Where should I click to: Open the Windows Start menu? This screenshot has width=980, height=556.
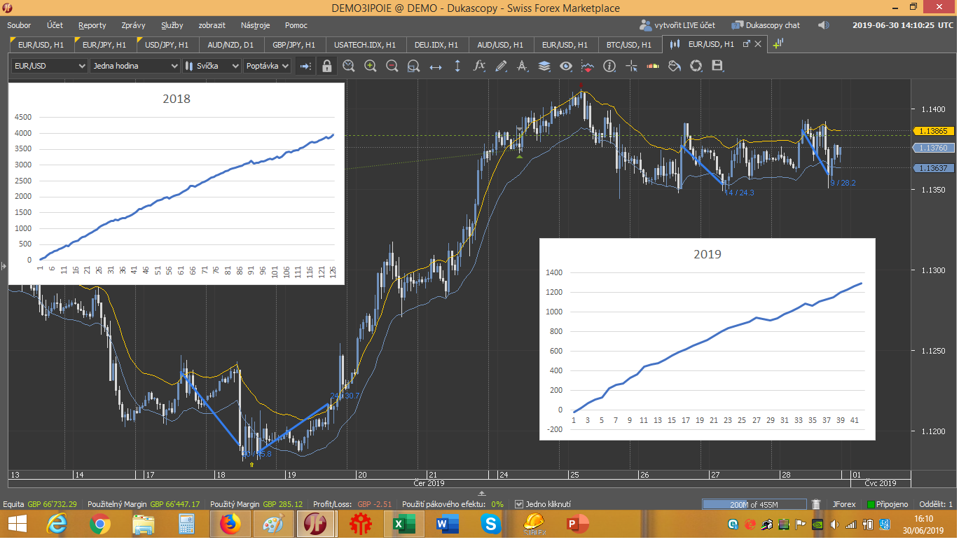[x=17, y=524]
